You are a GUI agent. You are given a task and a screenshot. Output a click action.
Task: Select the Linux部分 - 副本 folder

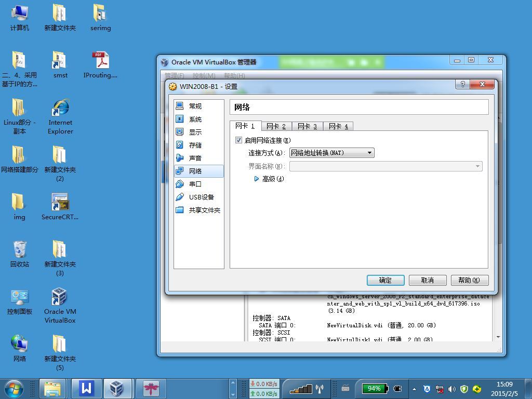pos(19,117)
